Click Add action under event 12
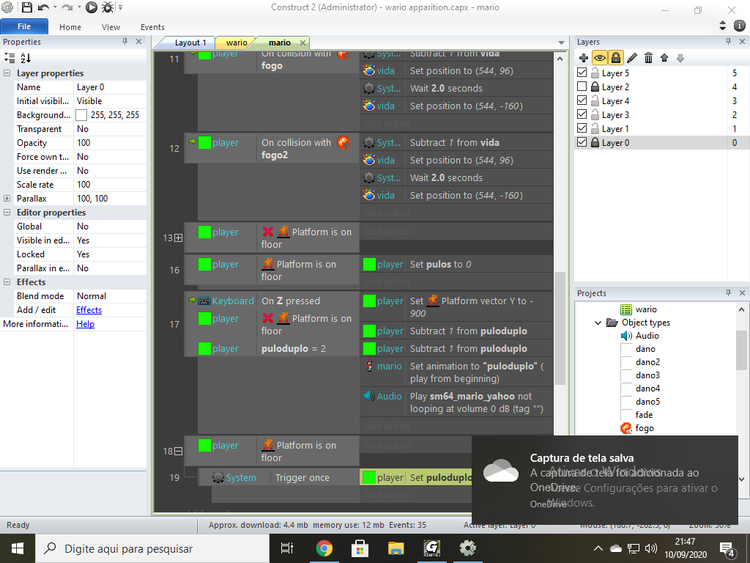Screen dimensions: 750x563 (387, 213)
